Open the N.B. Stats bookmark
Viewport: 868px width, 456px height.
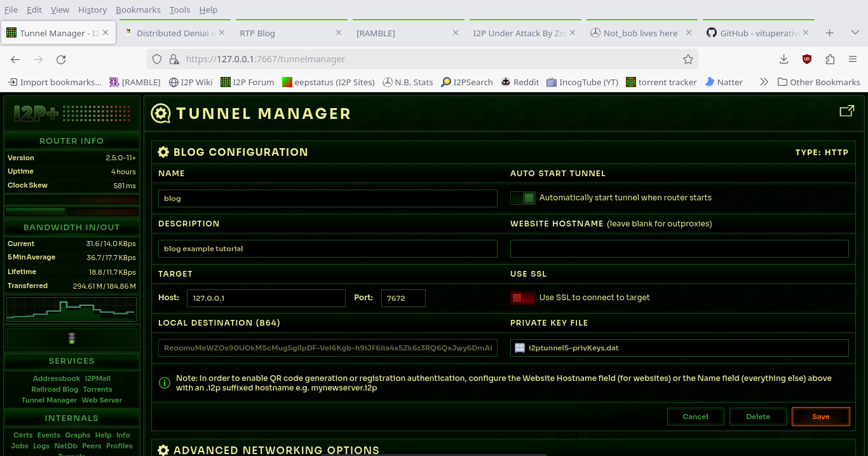[408, 82]
